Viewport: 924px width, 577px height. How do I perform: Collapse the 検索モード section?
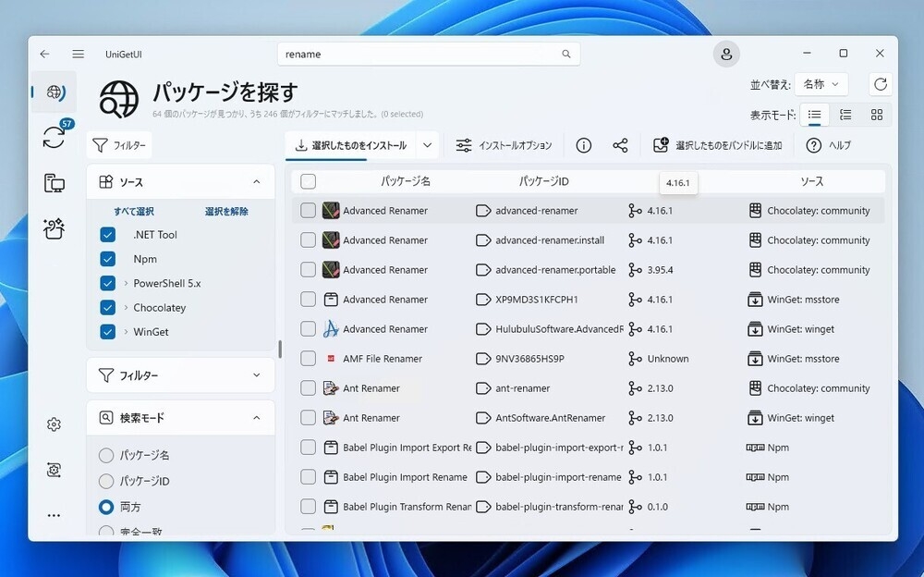click(256, 418)
